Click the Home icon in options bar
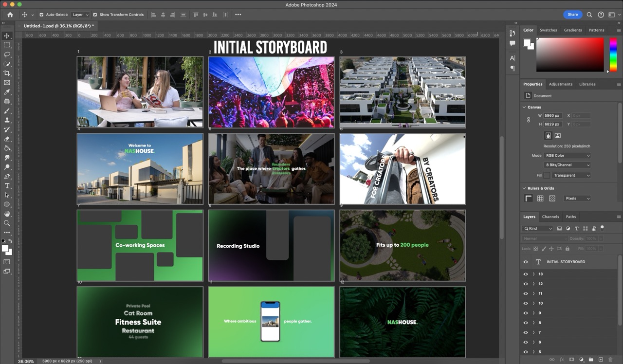Screen dimensions: 623x364 click(x=10, y=15)
